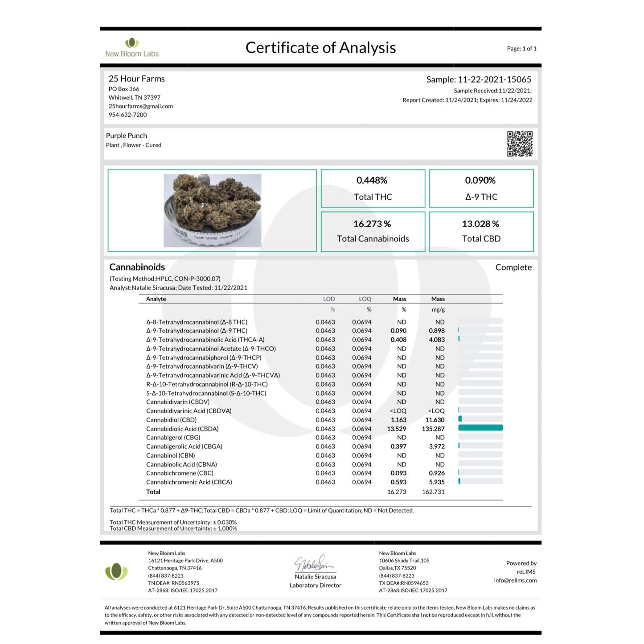Click the 'Page: 1 of 1' indicator
The image size is (644, 644).
pyautogui.click(x=521, y=49)
